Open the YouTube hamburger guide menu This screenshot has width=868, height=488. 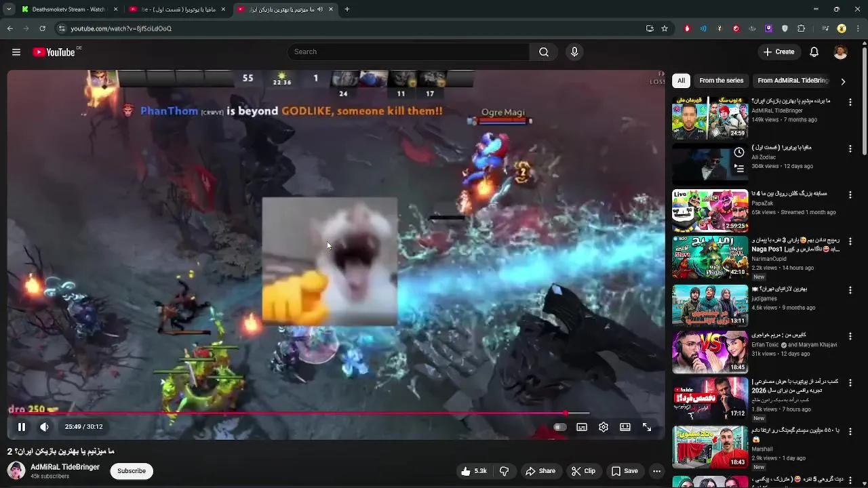16,52
